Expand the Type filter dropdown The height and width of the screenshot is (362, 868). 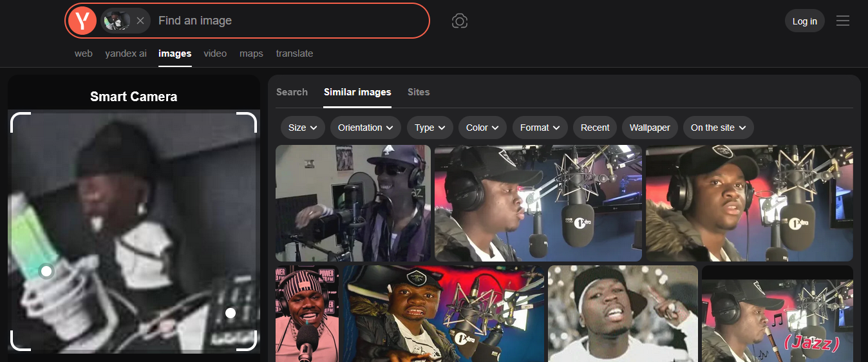[430, 128]
